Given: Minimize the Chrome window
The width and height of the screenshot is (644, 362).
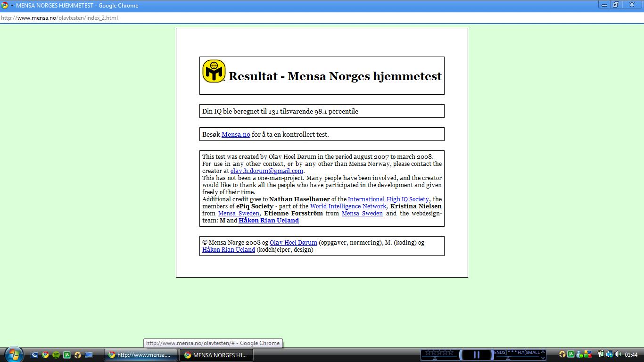Looking at the screenshot, I should 604,5.
